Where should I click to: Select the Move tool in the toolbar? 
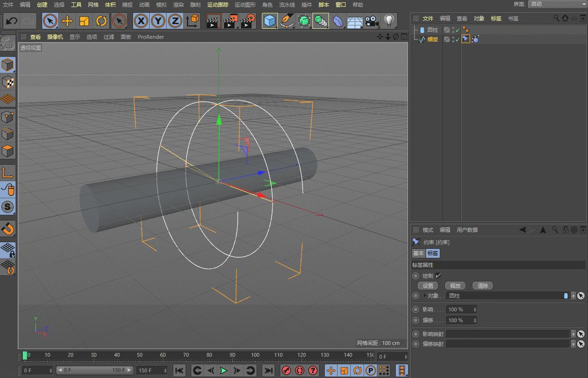pyautogui.click(x=68, y=21)
